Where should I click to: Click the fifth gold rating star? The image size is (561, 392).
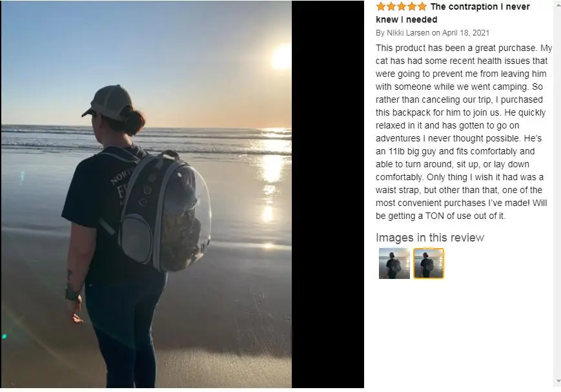pos(422,6)
